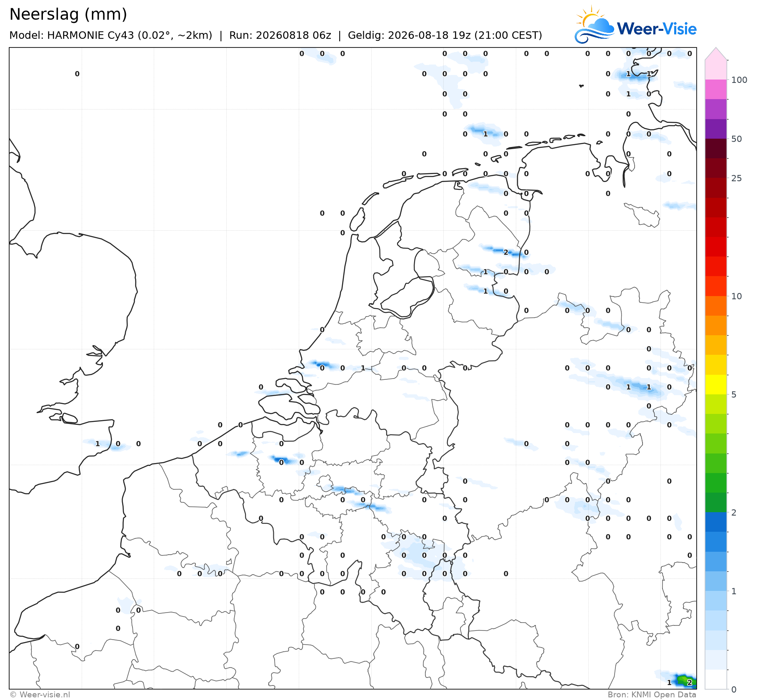Click the legend tick label 100
The width and height of the screenshot is (760, 700).
739,80
